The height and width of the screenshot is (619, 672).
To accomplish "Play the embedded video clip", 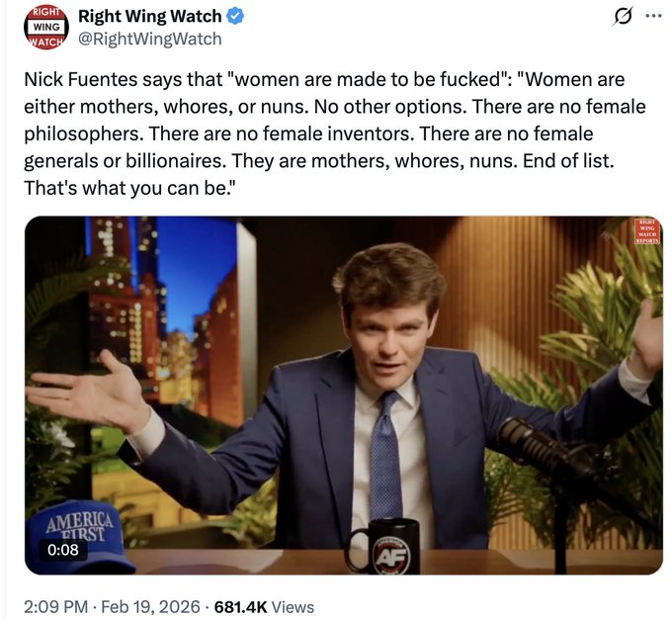I will (344, 396).
